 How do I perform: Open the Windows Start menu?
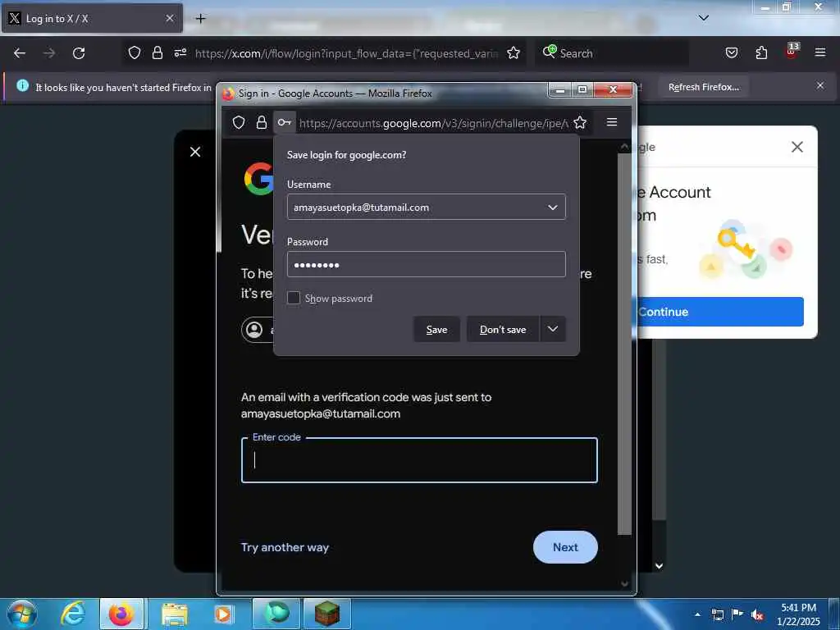[21, 614]
